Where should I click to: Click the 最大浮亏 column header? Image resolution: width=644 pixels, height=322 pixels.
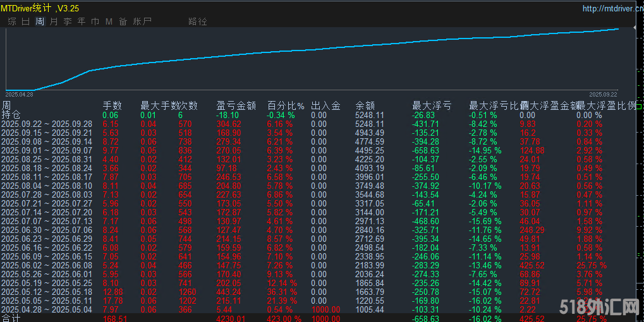[432, 105]
